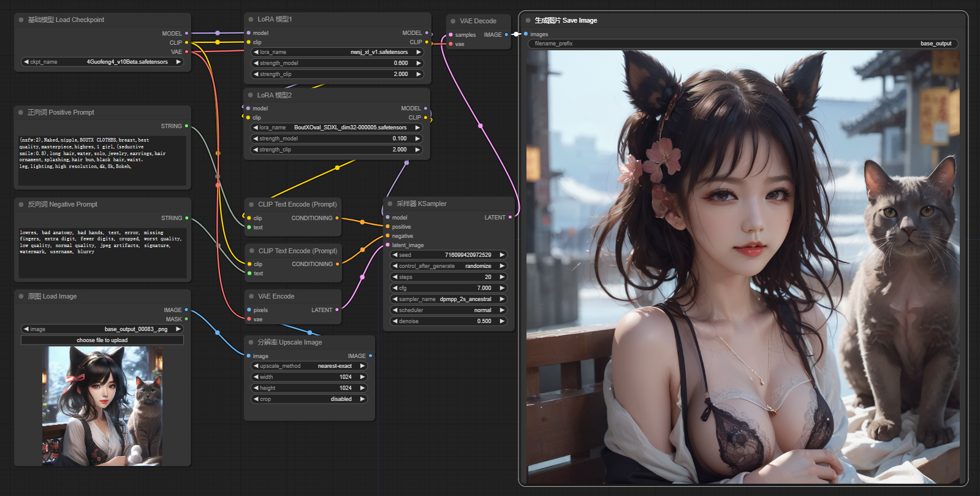980x496 pixels.
Task: Click the LATENT output port on the KSampler node
Action: point(510,217)
